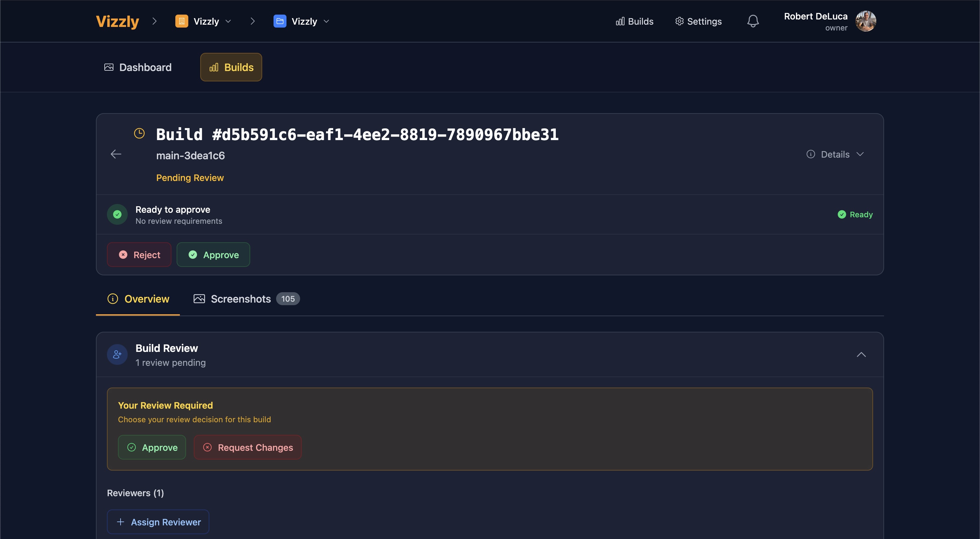Image resolution: width=980 pixels, height=539 pixels.
Task: Click the owner role label
Action: click(x=836, y=28)
